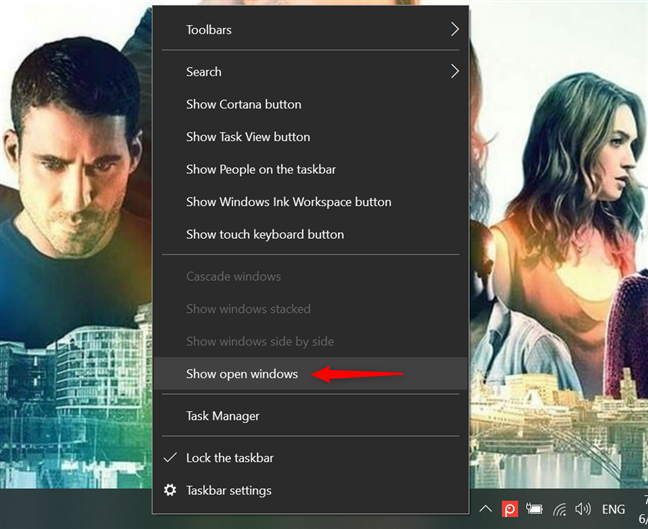Toggle Show Task View button option
The width and height of the screenshot is (648, 529).
(x=248, y=137)
